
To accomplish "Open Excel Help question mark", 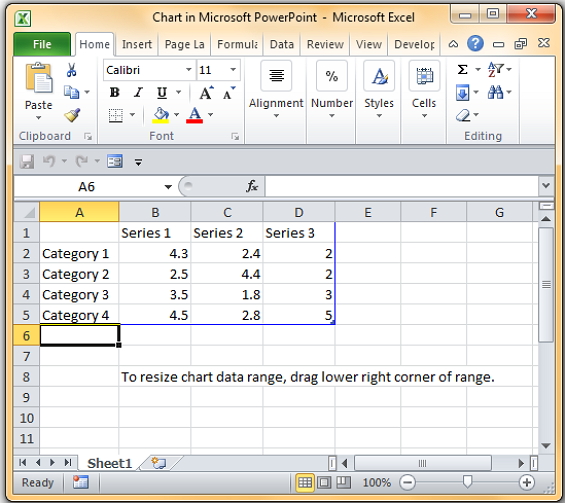I will tap(475, 44).
